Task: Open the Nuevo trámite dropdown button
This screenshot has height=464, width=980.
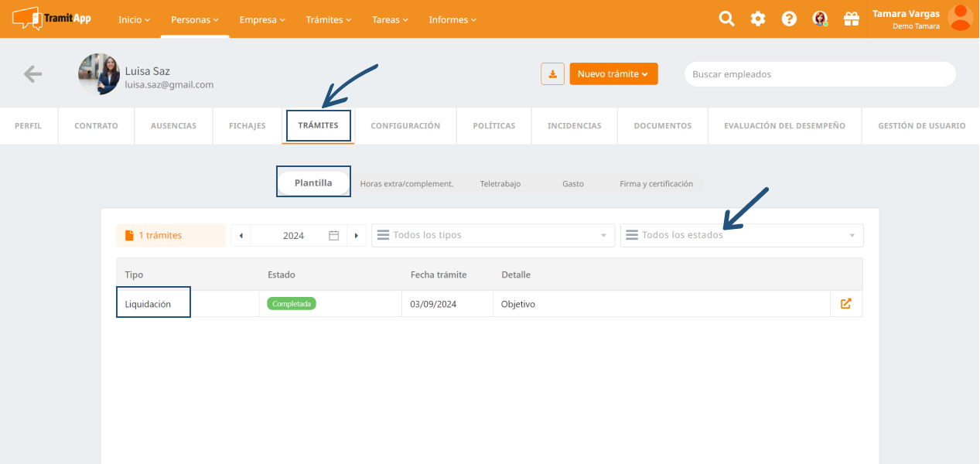Action: coord(613,74)
